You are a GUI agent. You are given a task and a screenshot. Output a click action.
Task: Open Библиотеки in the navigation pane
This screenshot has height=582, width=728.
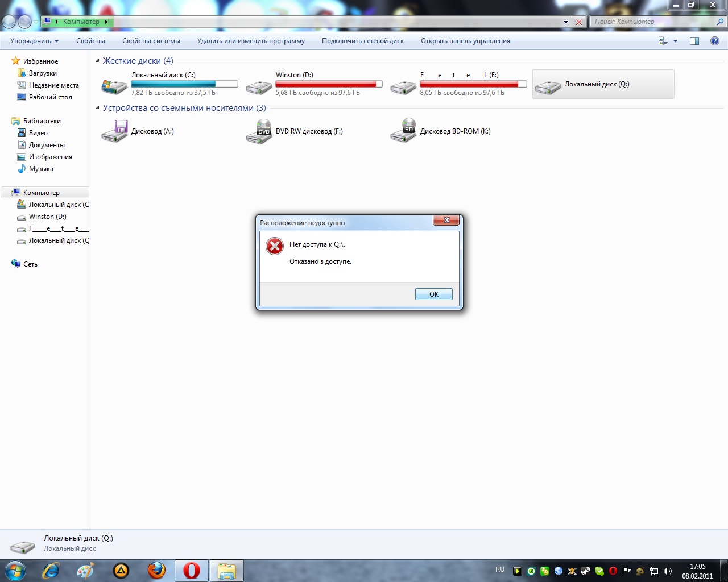tap(42, 121)
